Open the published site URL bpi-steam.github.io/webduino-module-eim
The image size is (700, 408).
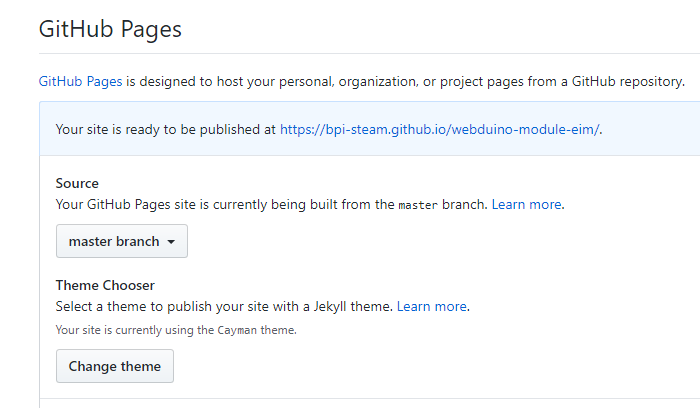click(440, 129)
